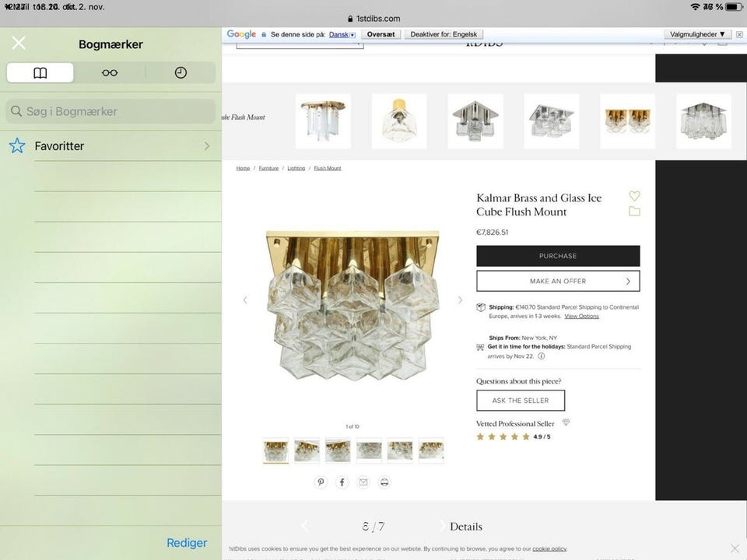Select fifth product gallery thumbnail
The width and height of the screenshot is (747, 560).
coord(400,450)
